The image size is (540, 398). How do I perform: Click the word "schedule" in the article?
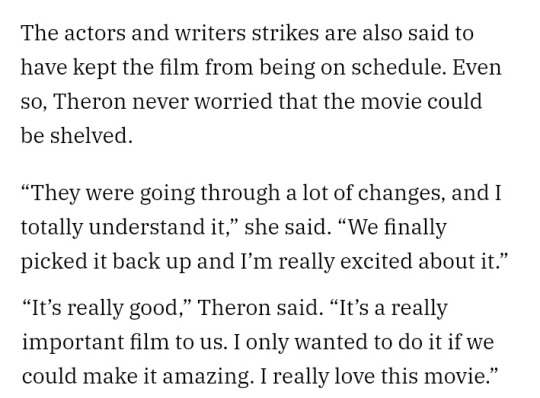coord(398,67)
